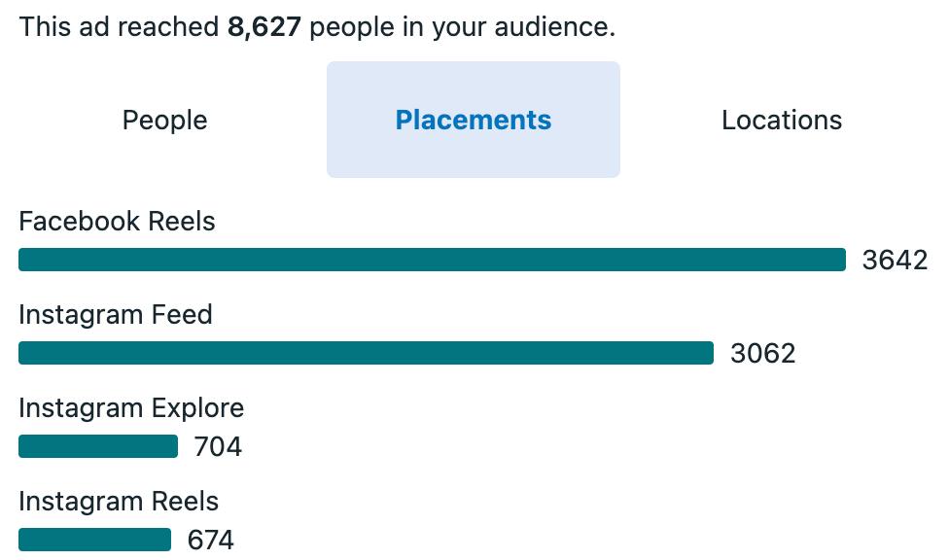Click the 704 value for Instagram Explore
Screen dimensions: 949x560
click(x=218, y=447)
